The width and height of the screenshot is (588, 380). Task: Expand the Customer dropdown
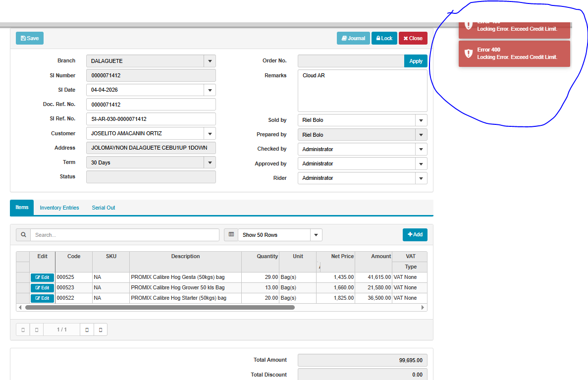click(x=210, y=134)
